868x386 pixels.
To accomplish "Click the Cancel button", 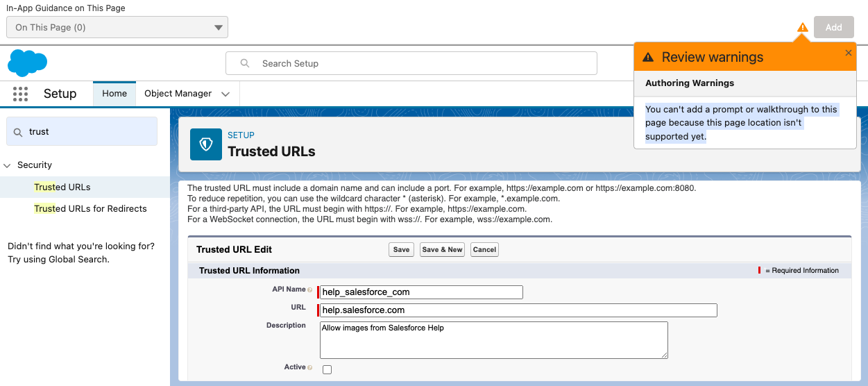I will (484, 250).
